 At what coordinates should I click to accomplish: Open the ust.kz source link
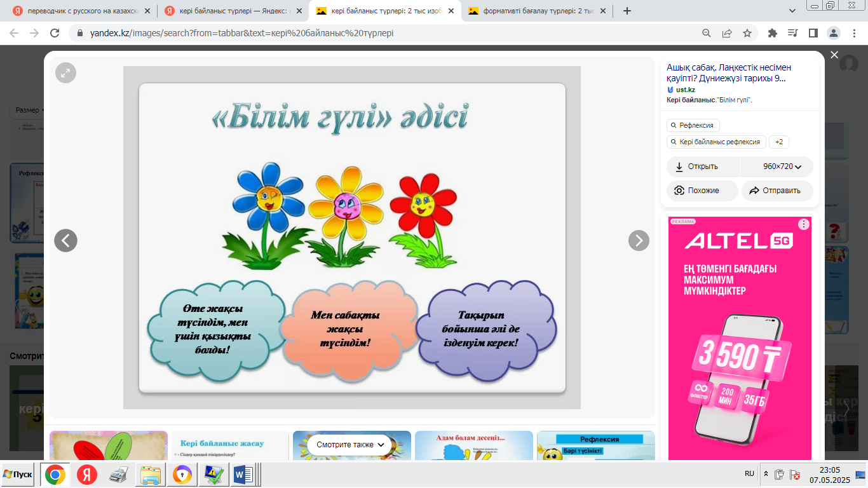point(685,90)
